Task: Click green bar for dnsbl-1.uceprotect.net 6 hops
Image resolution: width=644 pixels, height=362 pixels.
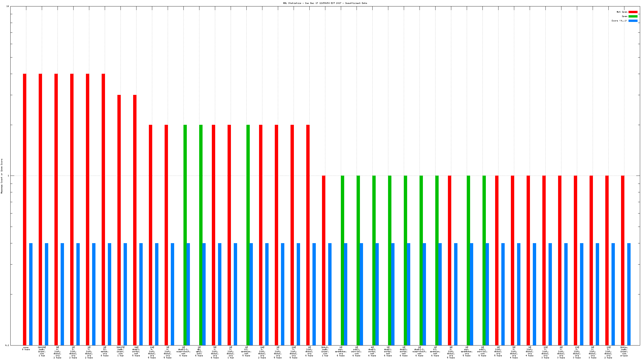Action: coord(185,232)
